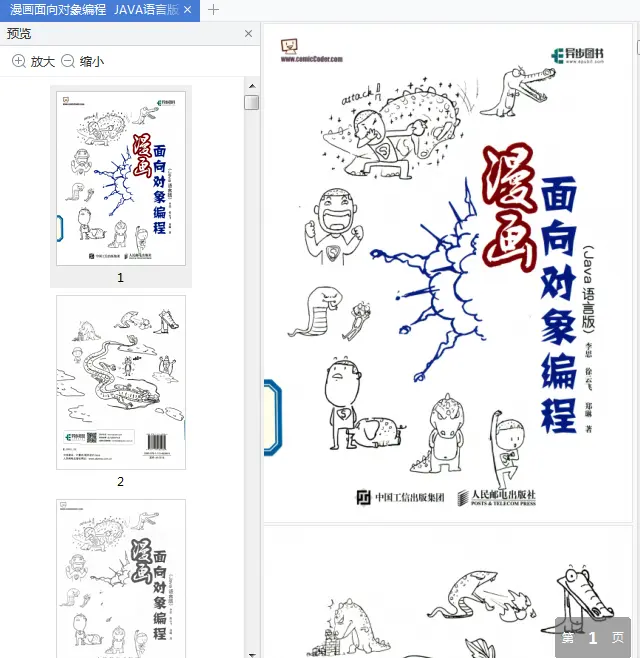Viewport: 640px width, 658px height.
Task: Click the 中国工信出版集团 publisher logo
Action: (x=400, y=498)
